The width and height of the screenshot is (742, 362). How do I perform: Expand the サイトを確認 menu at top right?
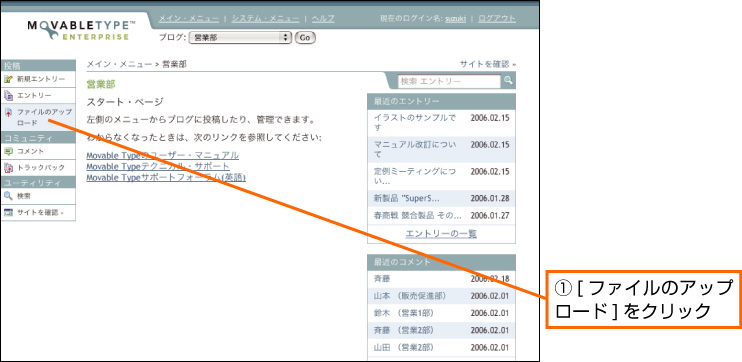487,64
